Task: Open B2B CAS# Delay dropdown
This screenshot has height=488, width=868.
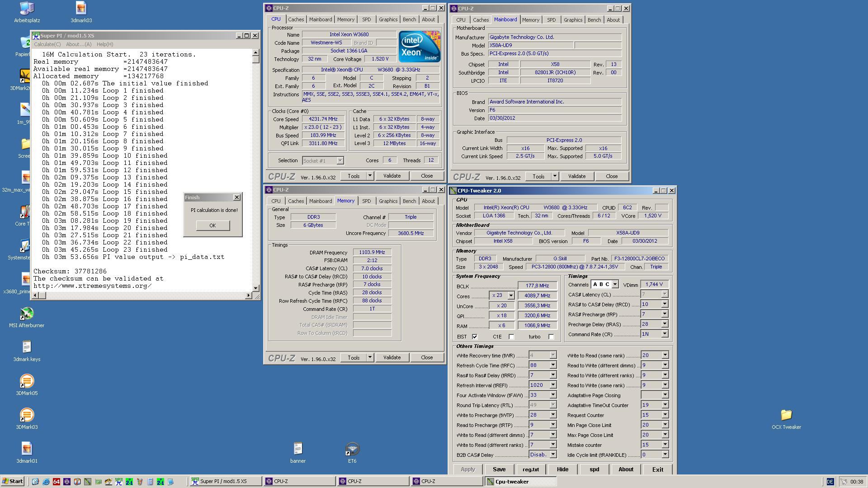Action: (x=552, y=455)
